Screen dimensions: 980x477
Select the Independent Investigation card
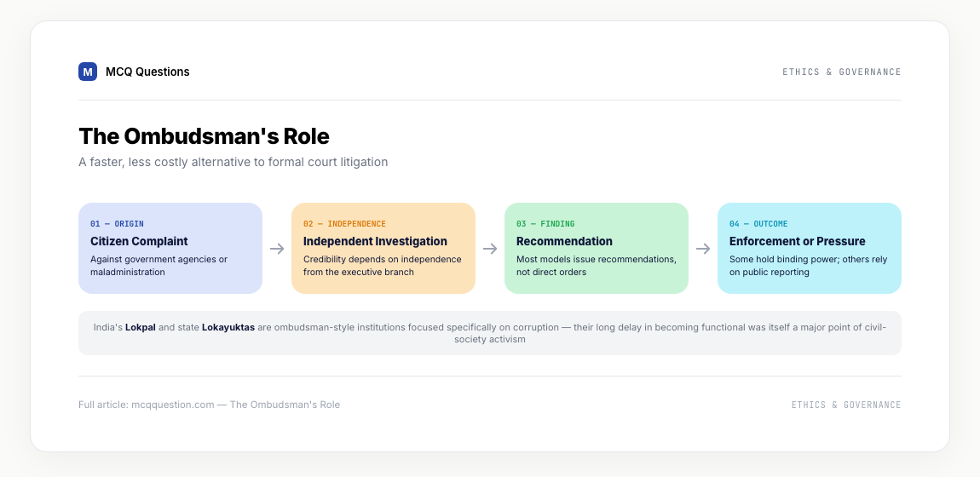tap(383, 248)
